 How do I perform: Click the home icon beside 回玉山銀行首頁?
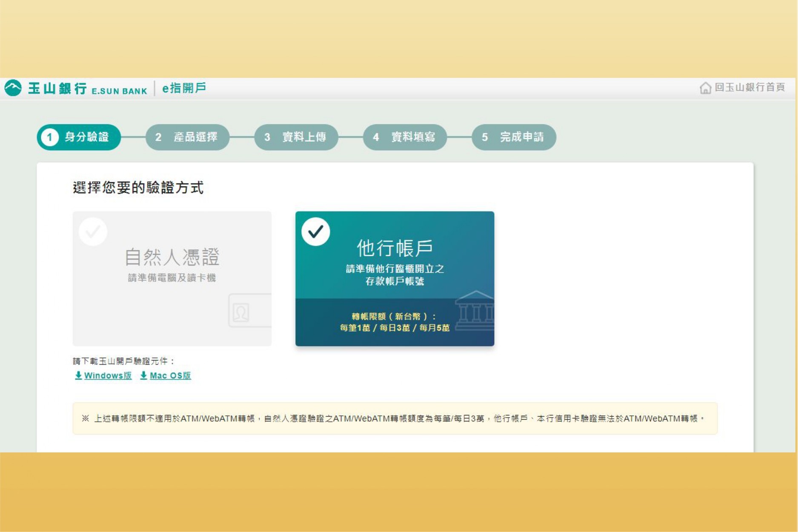point(705,89)
